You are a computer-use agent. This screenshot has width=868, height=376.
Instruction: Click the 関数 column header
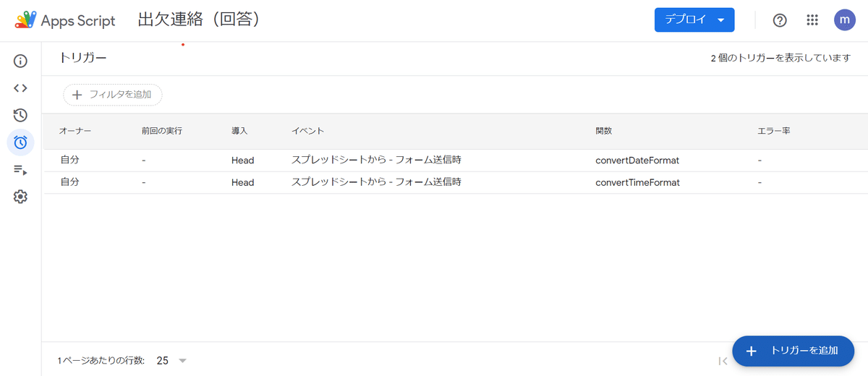point(604,132)
